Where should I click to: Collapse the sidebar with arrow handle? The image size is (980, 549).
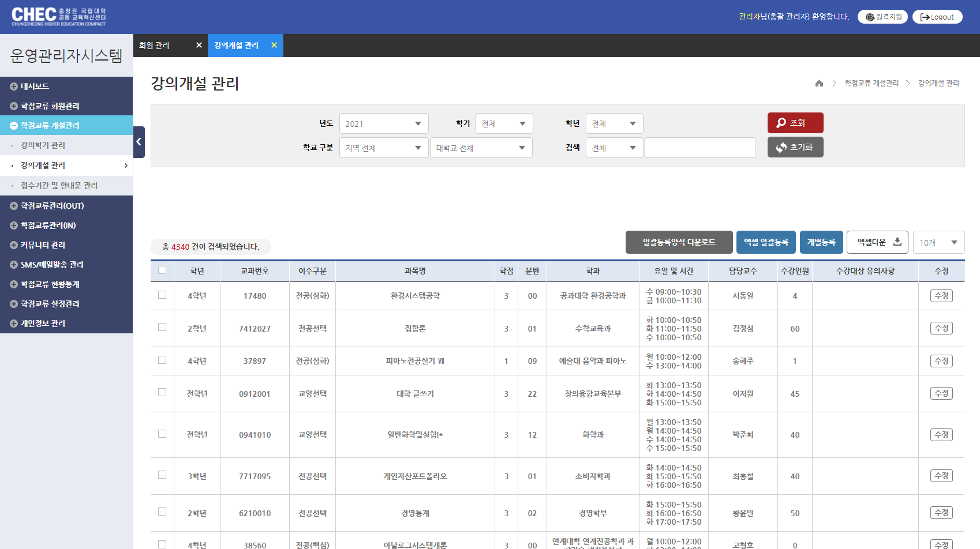click(x=139, y=142)
